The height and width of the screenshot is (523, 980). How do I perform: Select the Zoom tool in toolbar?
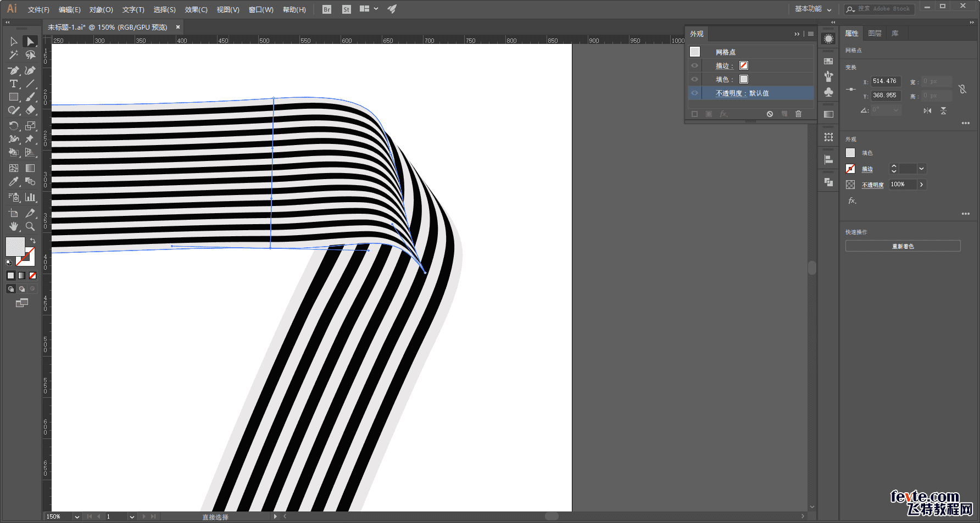coord(30,226)
